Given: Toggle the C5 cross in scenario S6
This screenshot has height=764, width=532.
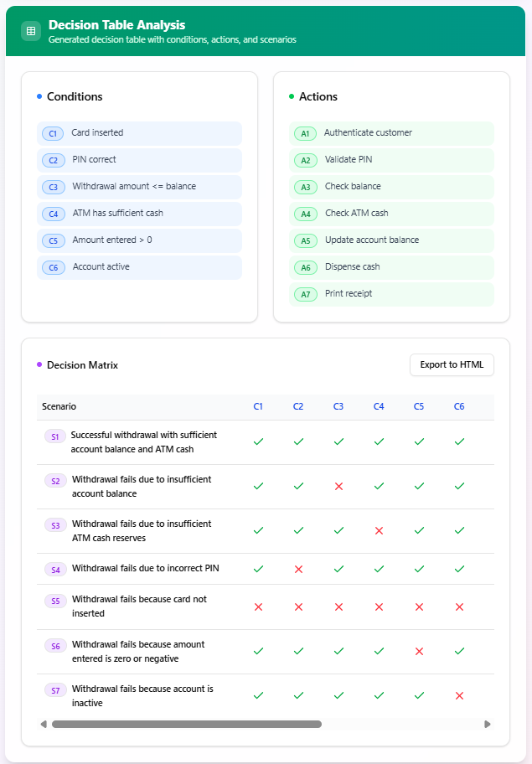Looking at the screenshot, I should tap(419, 650).
